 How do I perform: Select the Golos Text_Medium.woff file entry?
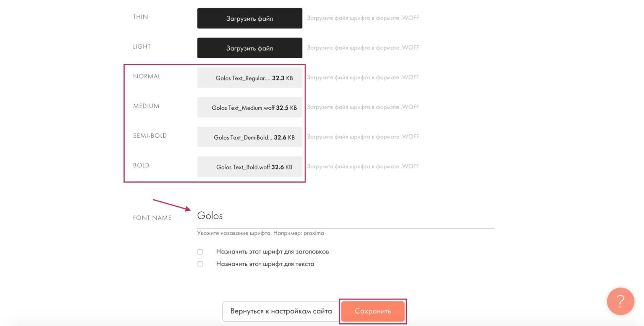coord(250,107)
